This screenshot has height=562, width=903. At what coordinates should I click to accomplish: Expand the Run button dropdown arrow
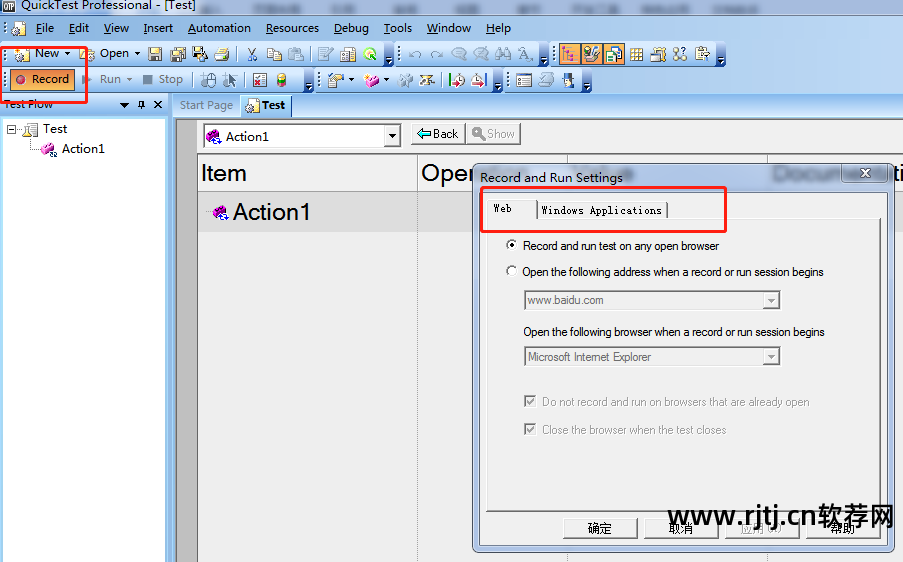pyautogui.click(x=130, y=79)
